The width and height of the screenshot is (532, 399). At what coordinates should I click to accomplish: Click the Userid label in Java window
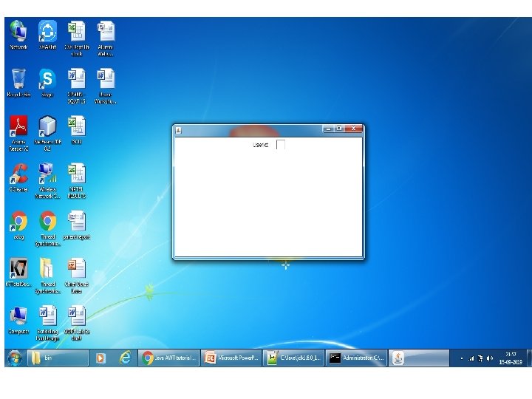click(260, 145)
